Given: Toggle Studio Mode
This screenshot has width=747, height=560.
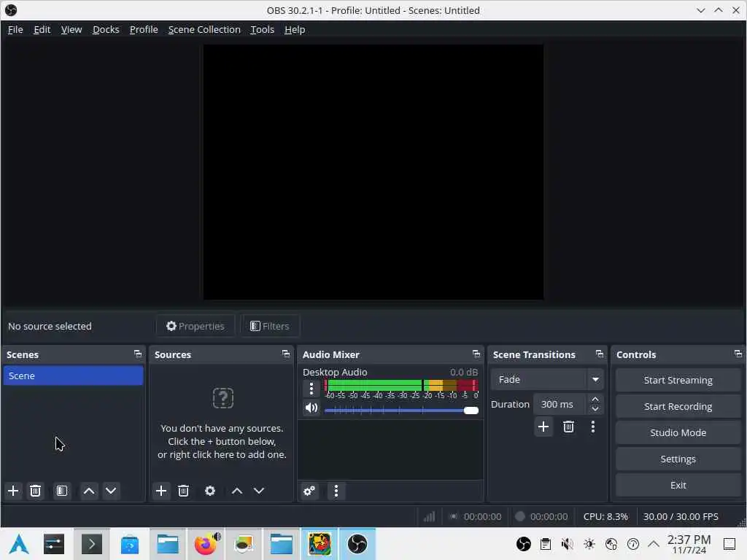Looking at the screenshot, I should click(x=678, y=432).
